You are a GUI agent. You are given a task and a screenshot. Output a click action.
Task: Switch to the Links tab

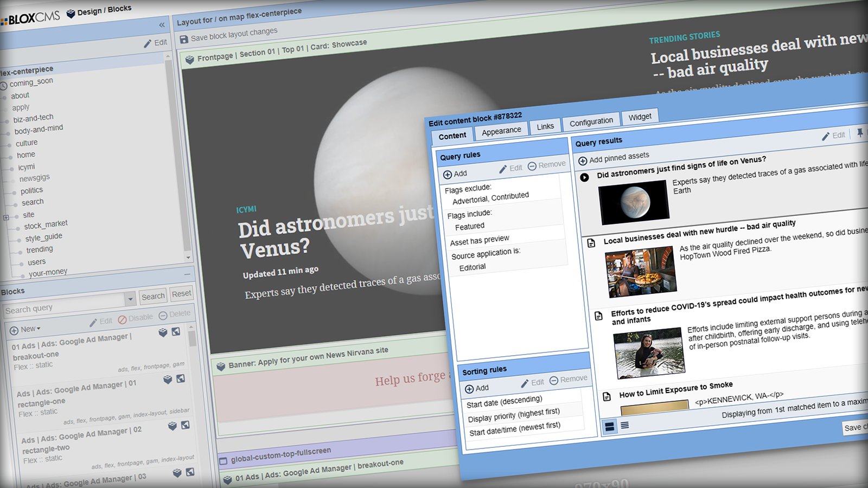point(545,127)
